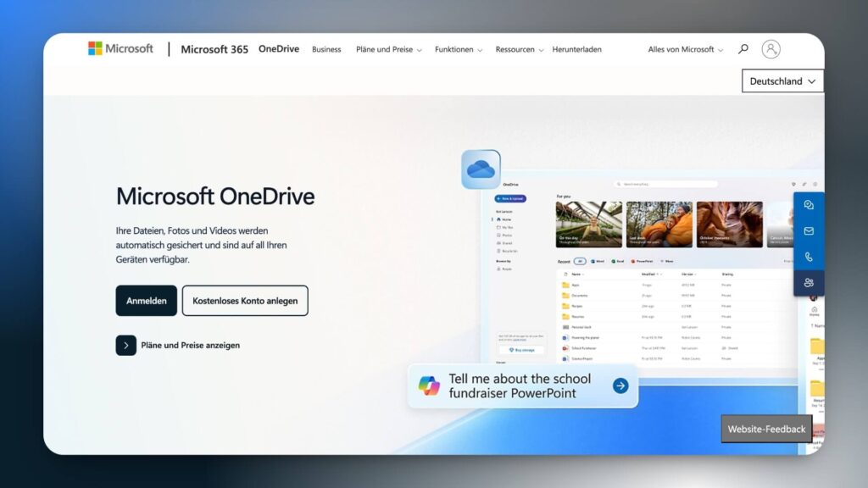Click the account profile avatar icon

point(771,49)
